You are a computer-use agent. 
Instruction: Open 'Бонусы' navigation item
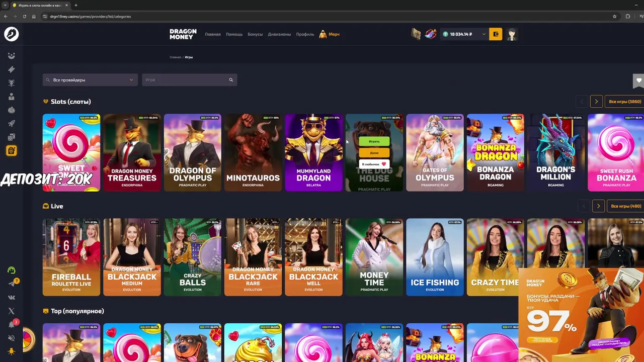pyautogui.click(x=255, y=34)
